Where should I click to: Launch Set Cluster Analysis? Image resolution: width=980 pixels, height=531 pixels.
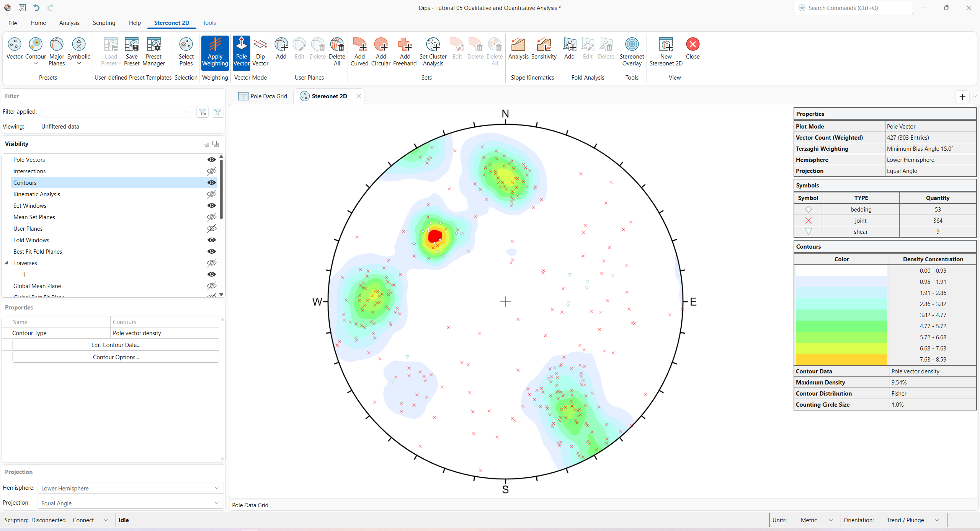point(433,52)
